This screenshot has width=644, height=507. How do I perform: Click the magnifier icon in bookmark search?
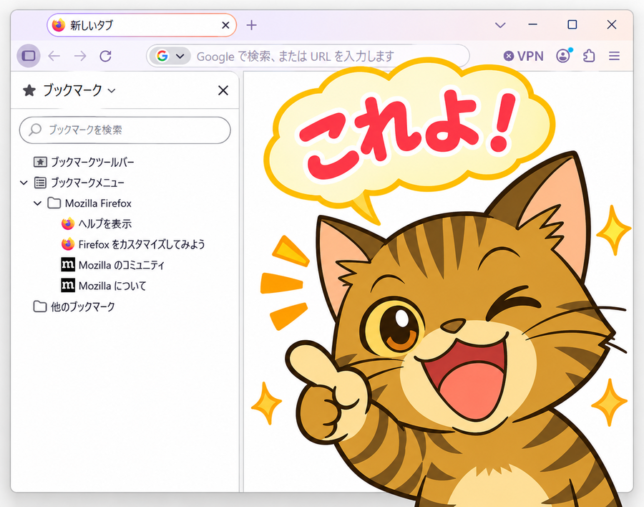point(35,130)
